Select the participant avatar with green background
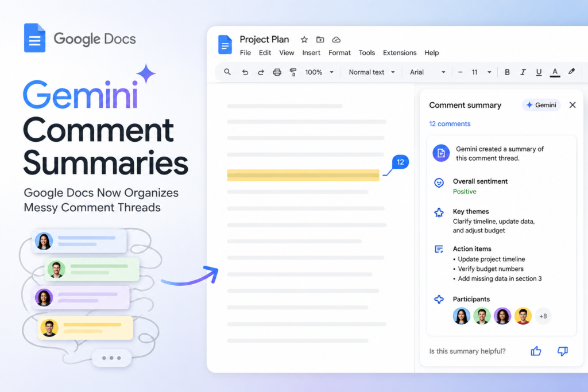Viewport: 588px width, 392px height. point(482,316)
